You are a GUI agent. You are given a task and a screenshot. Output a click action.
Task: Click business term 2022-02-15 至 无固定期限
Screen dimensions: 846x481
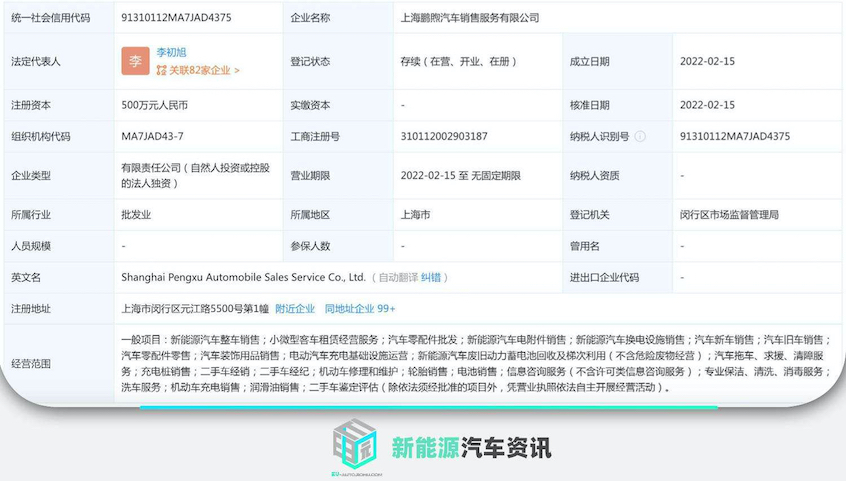461,176
